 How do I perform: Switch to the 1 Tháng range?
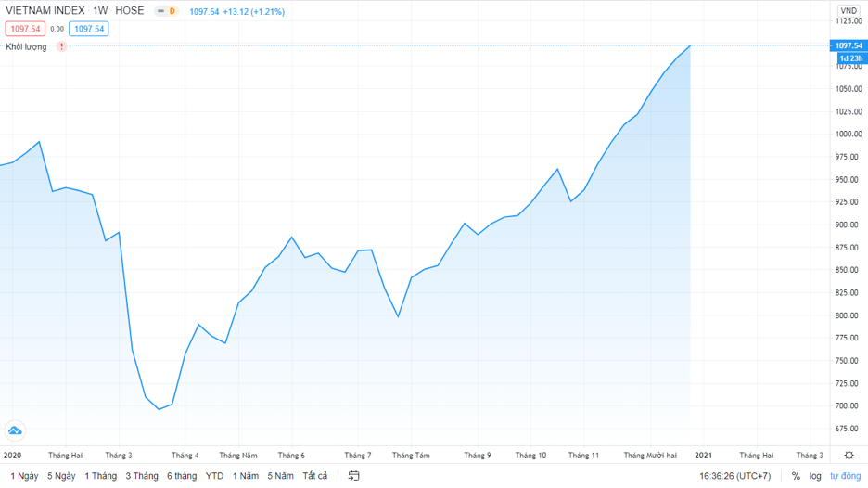coord(101,476)
